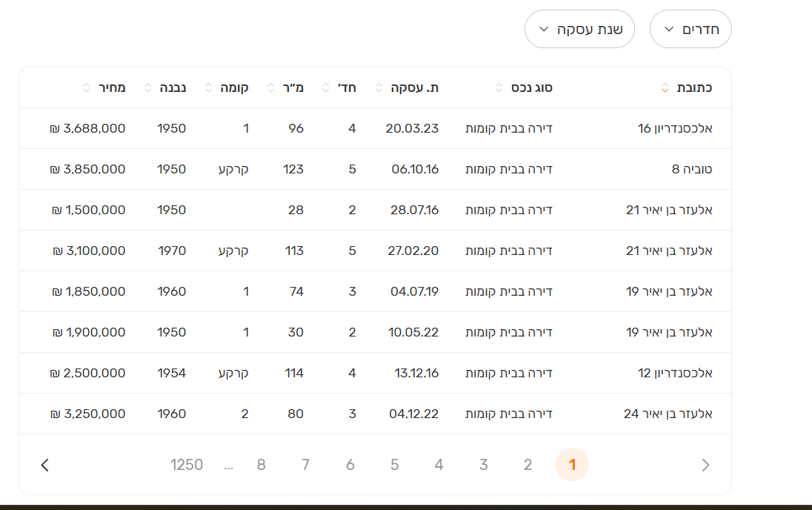812x510 pixels.
Task: Sort table by כתובת column icon
Action: click(665, 88)
